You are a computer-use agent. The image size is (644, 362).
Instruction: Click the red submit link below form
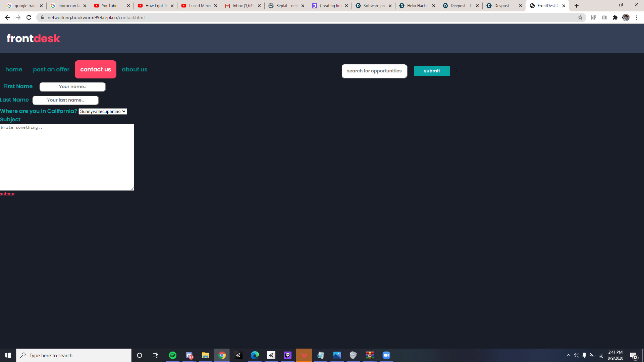tap(7, 194)
